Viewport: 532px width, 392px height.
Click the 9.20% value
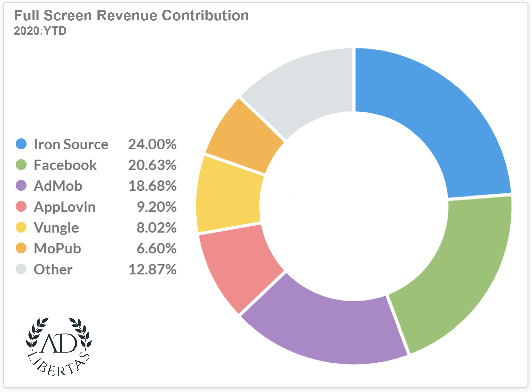tap(157, 207)
